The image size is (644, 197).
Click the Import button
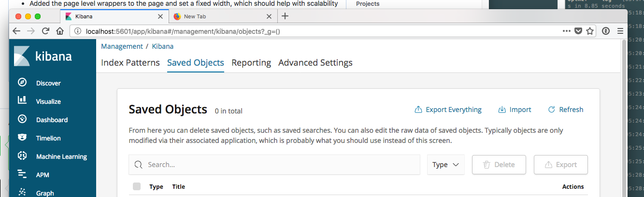coord(515,110)
